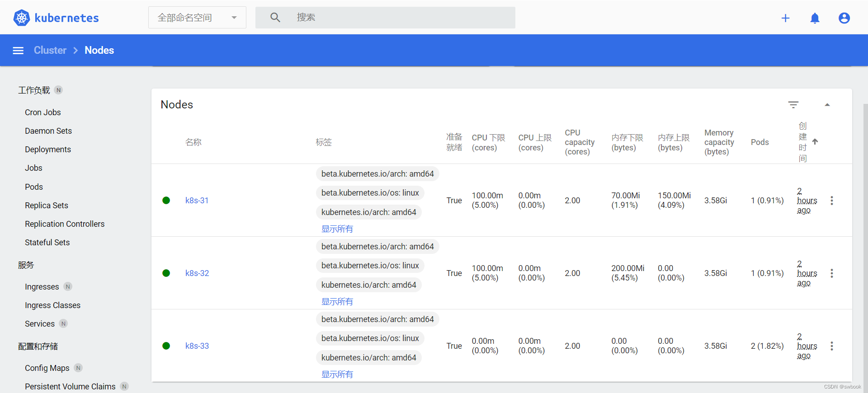This screenshot has width=868, height=393.
Task: Select Daemon Sets in sidebar
Action: [48, 131]
